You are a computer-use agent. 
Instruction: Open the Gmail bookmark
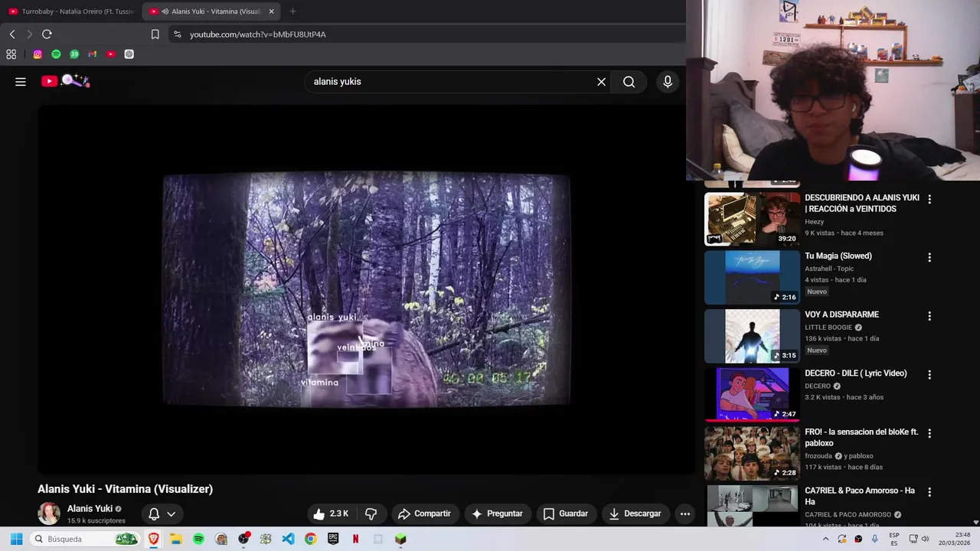[93, 54]
